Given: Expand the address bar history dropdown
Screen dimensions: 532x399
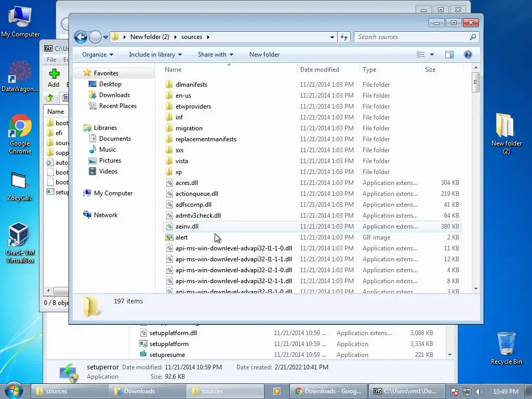Looking at the screenshot, I should pos(332,37).
